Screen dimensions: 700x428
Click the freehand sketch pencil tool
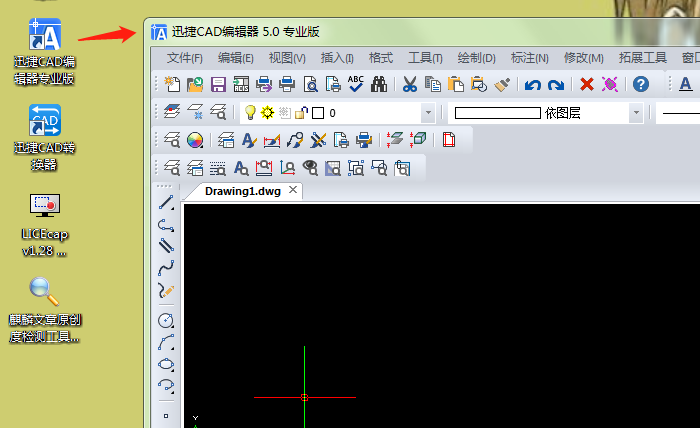tap(166, 291)
